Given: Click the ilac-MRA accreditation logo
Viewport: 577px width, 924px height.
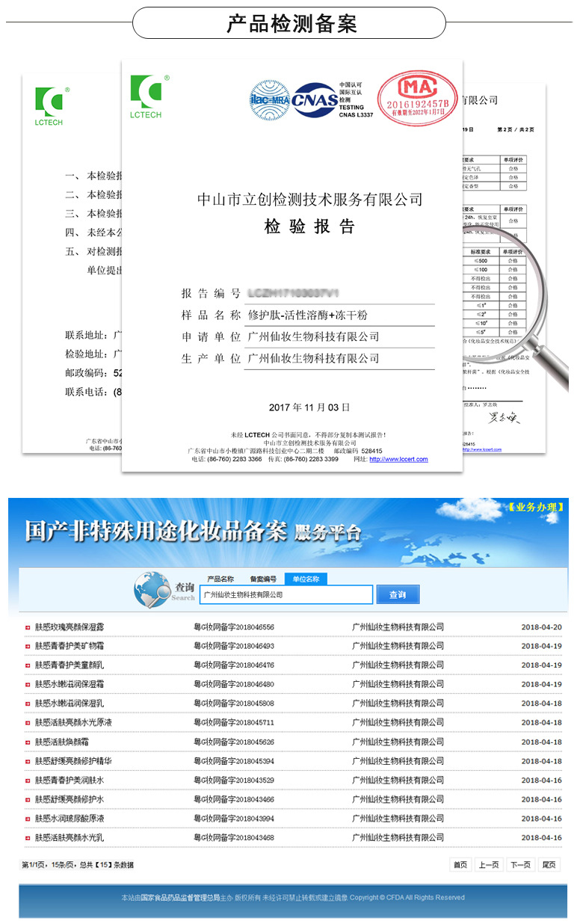Looking at the screenshot, I should pos(269,99).
